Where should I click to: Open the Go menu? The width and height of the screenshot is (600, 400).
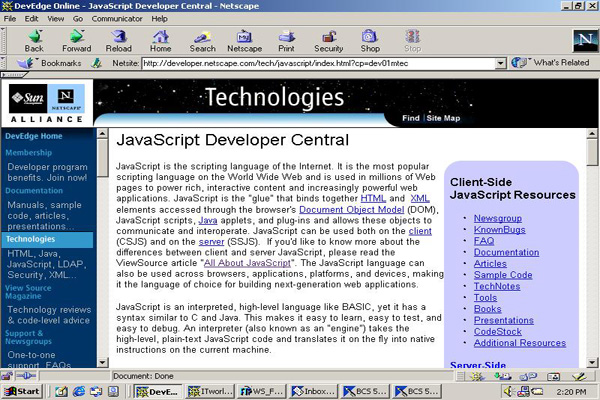(x=78, y=19)
